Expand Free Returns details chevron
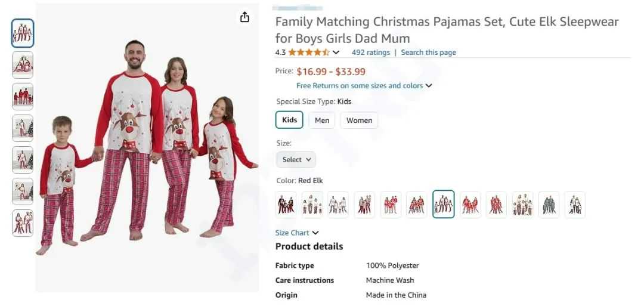Screen dimensions: 644x306 429,86
